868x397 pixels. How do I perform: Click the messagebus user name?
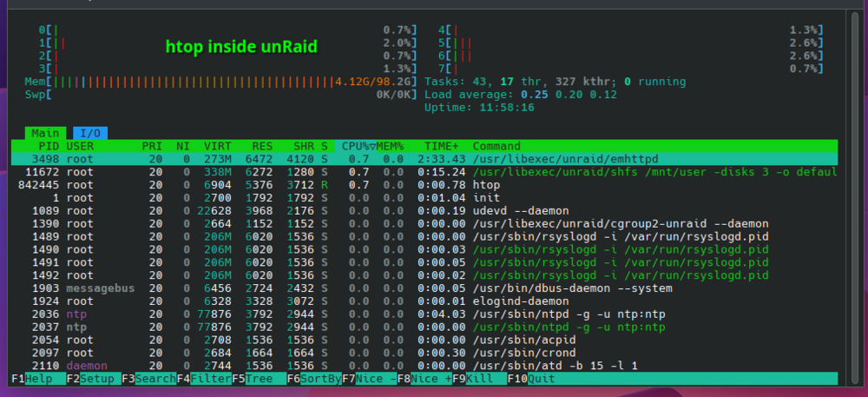[x=101, y=288]
